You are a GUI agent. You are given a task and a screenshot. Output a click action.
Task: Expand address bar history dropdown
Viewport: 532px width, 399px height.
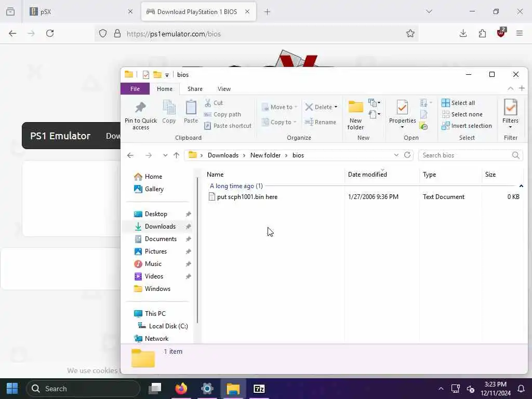click(x=396, y=155)
